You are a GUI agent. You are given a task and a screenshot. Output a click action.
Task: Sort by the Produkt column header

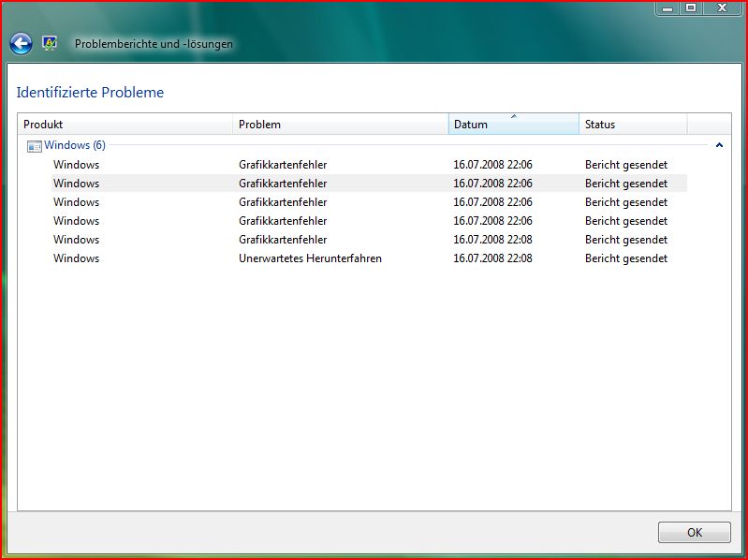coord(125,125)
